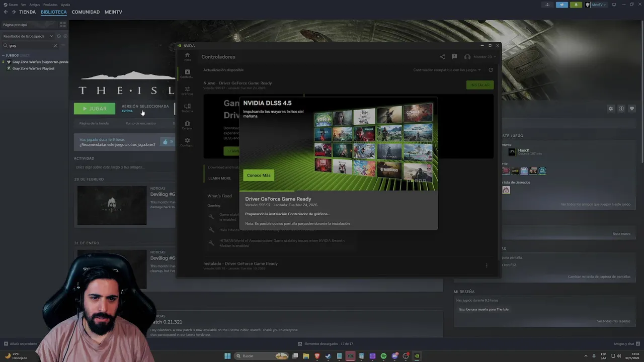Click Windows taskbar Buscar search box

click(262, 356)
